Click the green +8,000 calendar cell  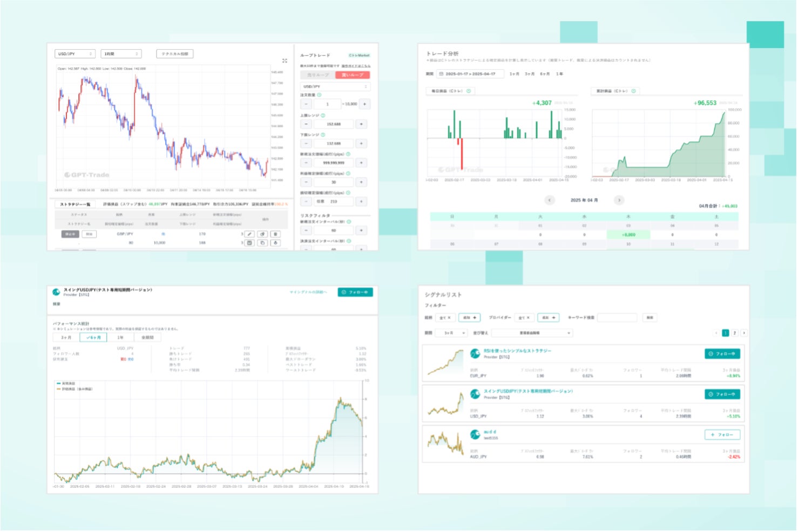(628, 235)
